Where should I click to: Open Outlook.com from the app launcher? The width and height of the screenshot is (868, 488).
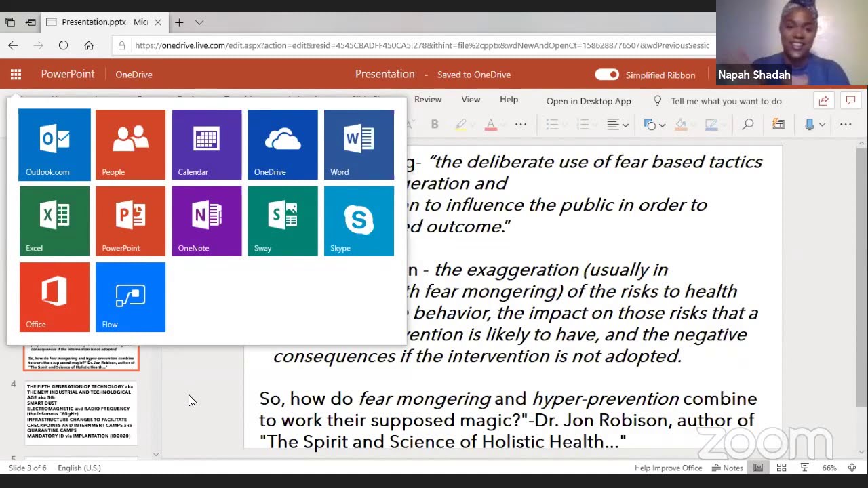click(x=54, y=145)
